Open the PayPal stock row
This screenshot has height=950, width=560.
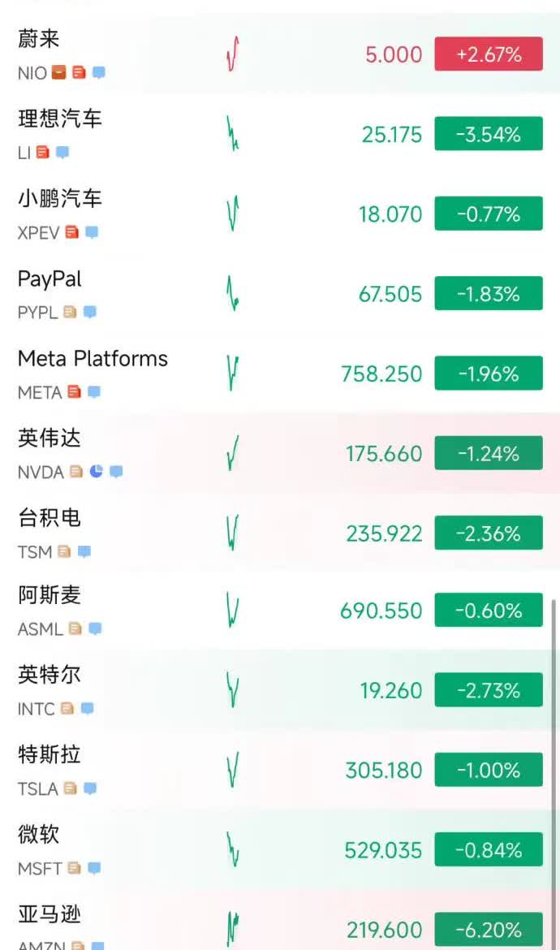click(x=280, y=294)
